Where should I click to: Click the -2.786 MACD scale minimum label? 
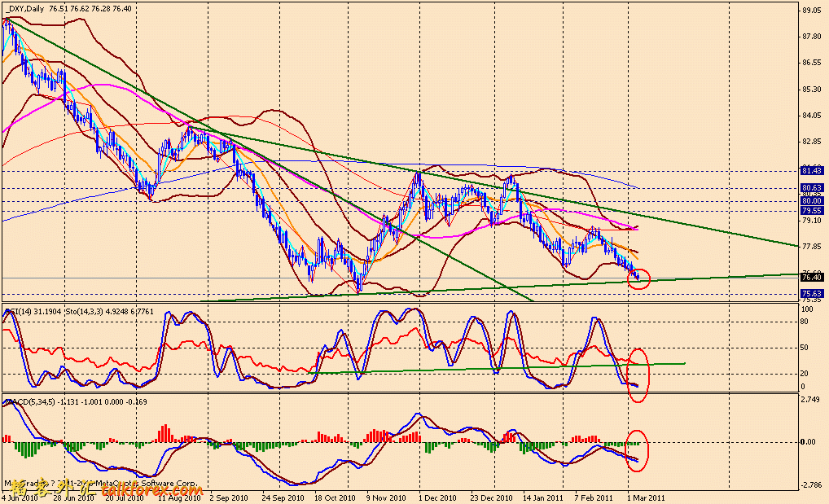pos(812,484)
